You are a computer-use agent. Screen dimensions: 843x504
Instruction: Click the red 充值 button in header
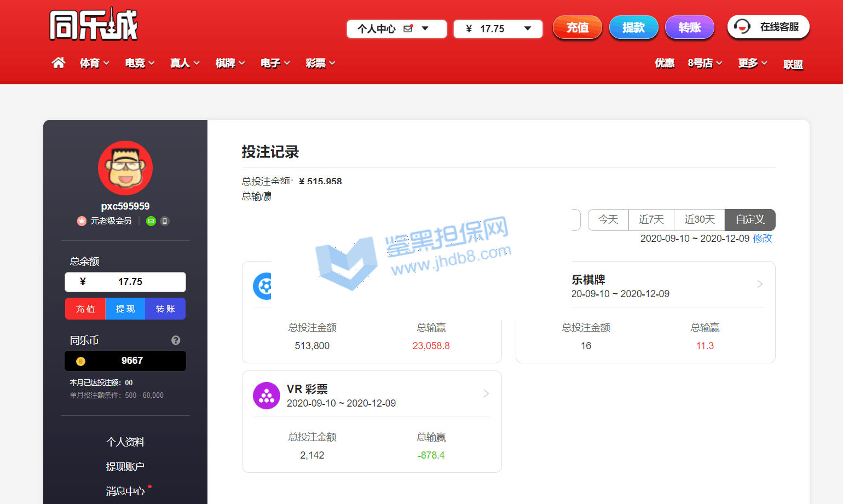point(577,27)
